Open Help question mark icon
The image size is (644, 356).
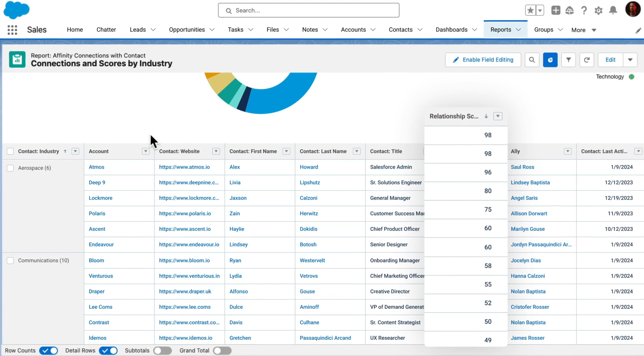click(584, 11)
